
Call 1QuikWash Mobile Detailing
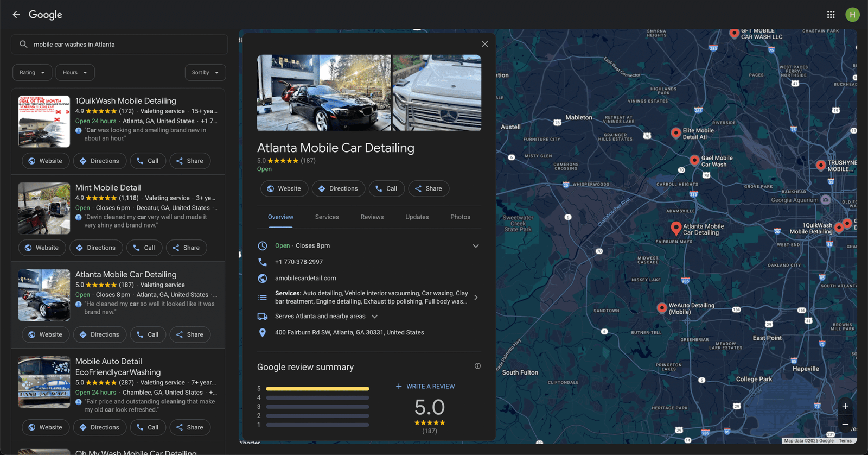click(148, 161)
